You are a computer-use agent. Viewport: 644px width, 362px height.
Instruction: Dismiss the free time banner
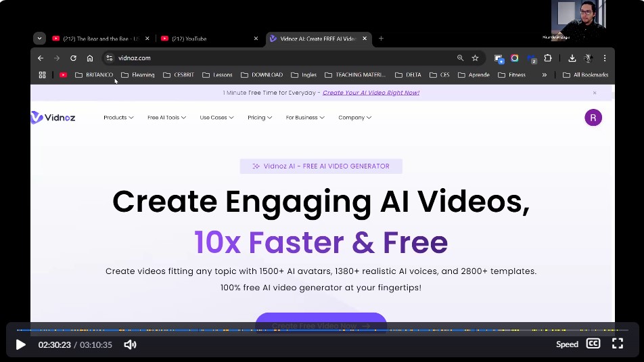595,93
